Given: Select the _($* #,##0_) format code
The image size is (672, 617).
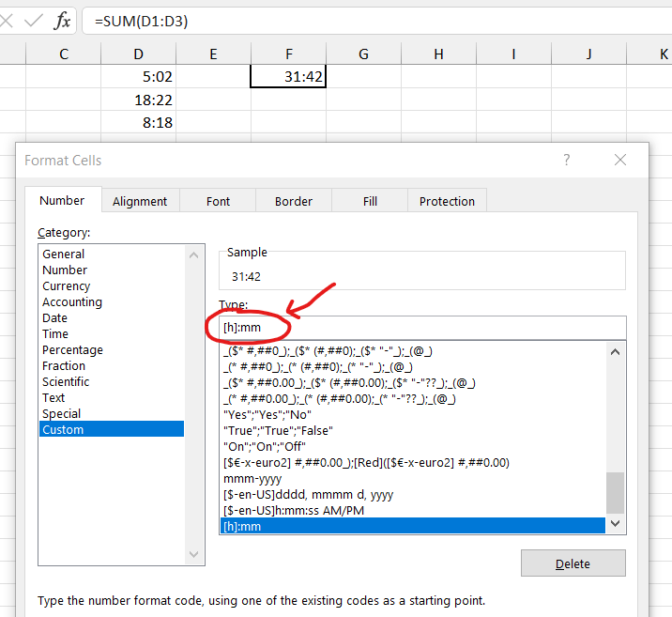Looking at the screenshot, I should tap(413, 351).
